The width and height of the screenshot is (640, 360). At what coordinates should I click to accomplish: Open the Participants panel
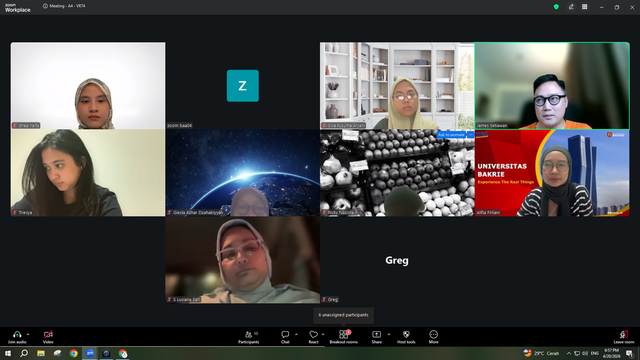pos(249,337)
